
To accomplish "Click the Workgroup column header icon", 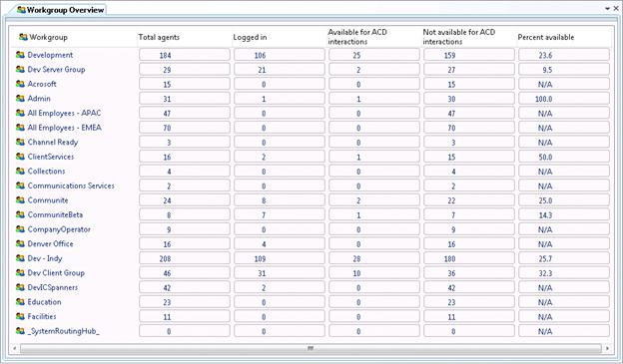I will [x=23, y=37].
